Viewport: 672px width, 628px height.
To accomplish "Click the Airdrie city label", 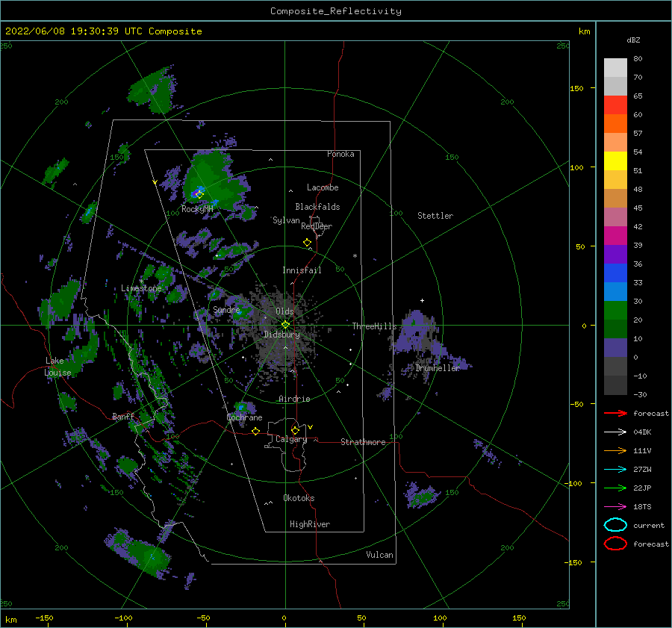I will point(294,399).
